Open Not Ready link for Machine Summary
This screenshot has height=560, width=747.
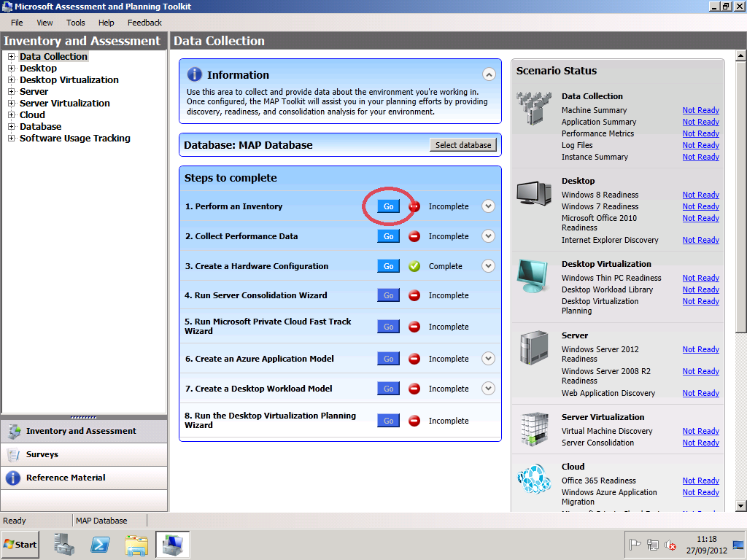[x=701, y=110]
